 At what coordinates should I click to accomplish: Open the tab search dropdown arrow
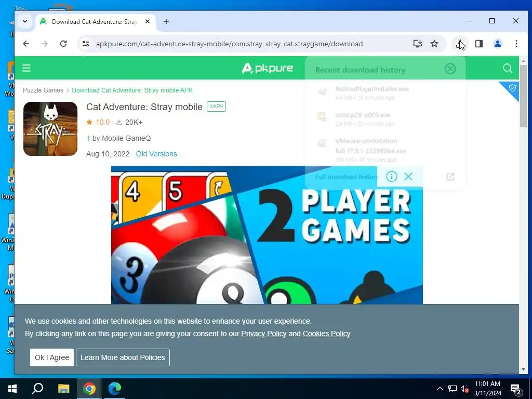[x=25, y=21]
